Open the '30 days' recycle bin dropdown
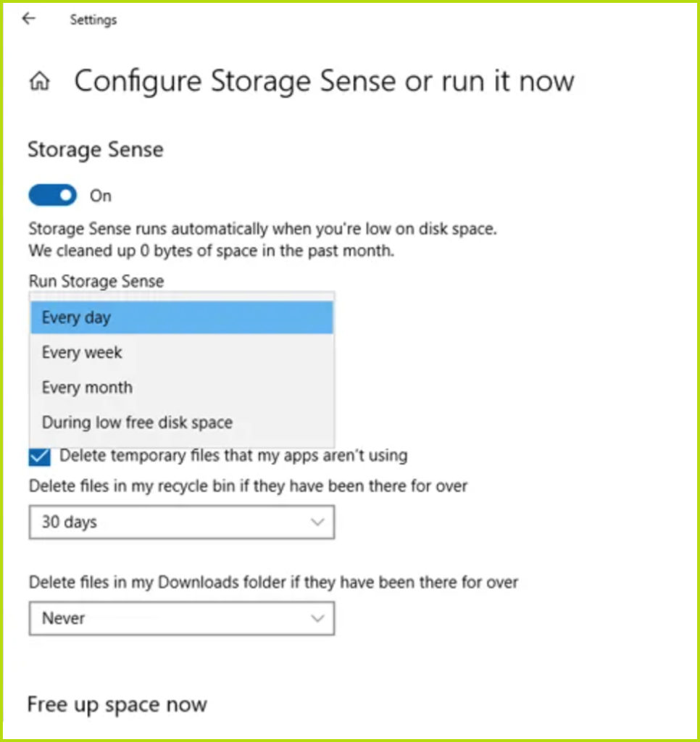Image resolution: width=700 pixels, height=742 pixels. [182, 522]
